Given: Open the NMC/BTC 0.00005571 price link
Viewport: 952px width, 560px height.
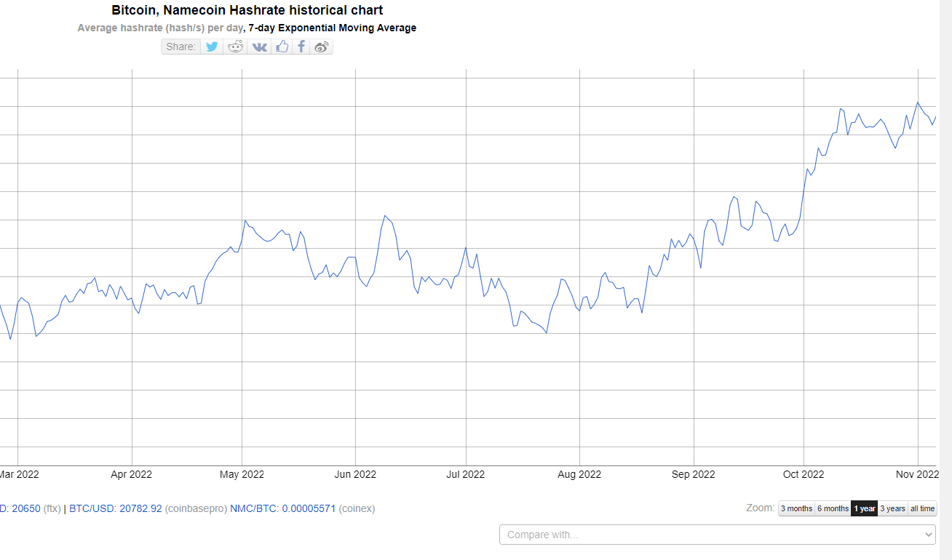Looking at the screenshot, I should pos(282,508).
